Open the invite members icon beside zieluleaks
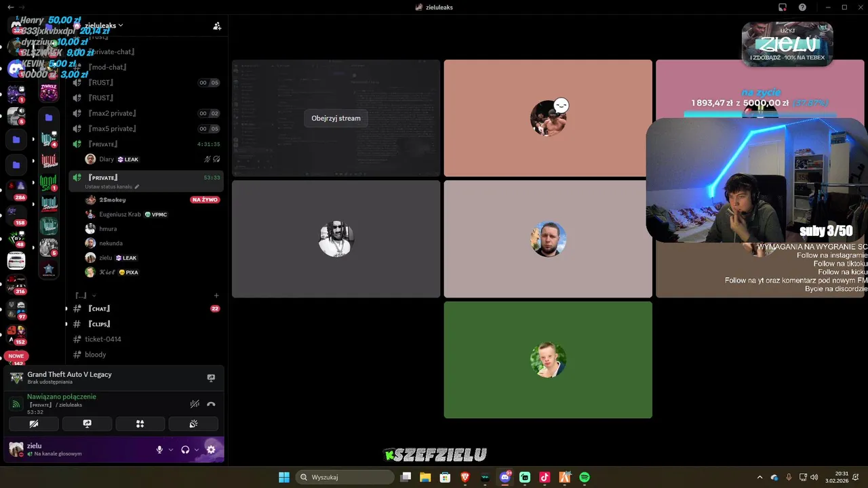 (x=217, y=26)
